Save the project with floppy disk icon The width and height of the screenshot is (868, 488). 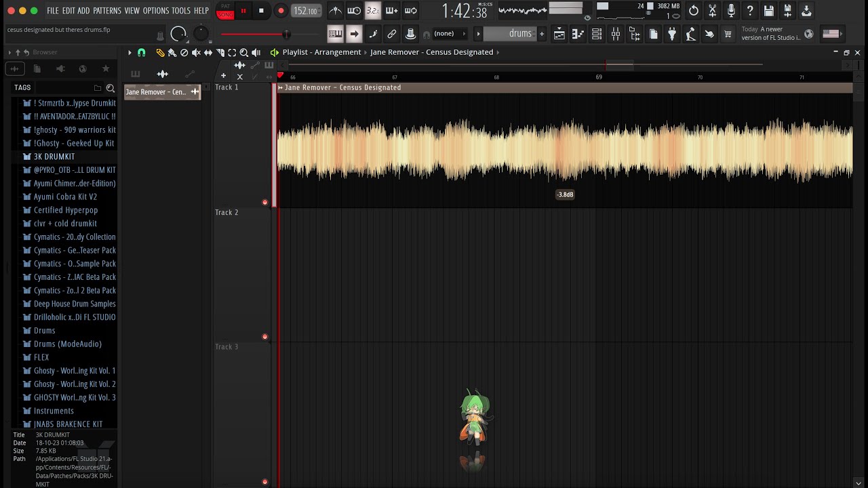coord(768,11)
